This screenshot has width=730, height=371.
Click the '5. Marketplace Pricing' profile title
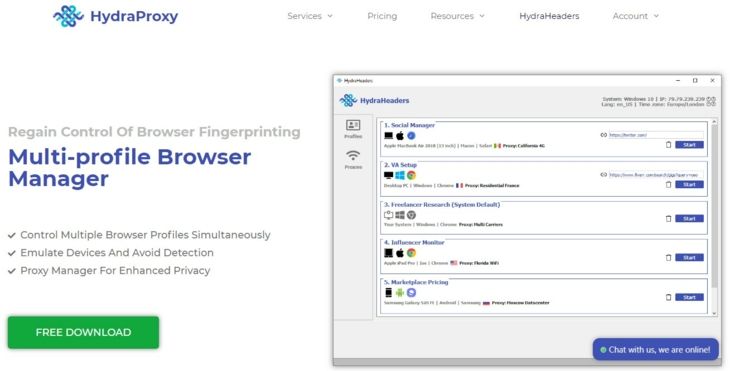click(416, 282)
